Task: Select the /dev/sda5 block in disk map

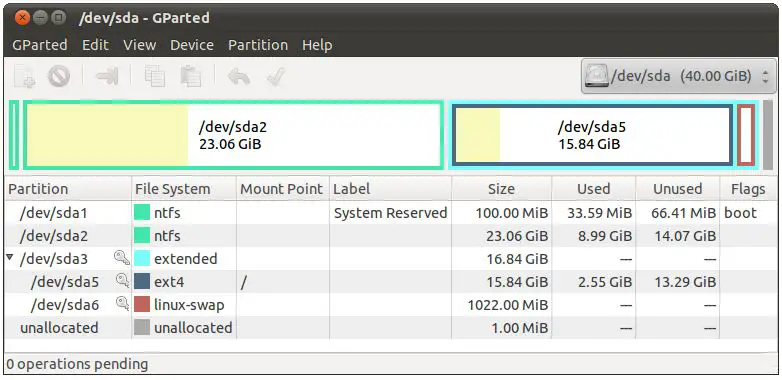Action: point(591,135)
